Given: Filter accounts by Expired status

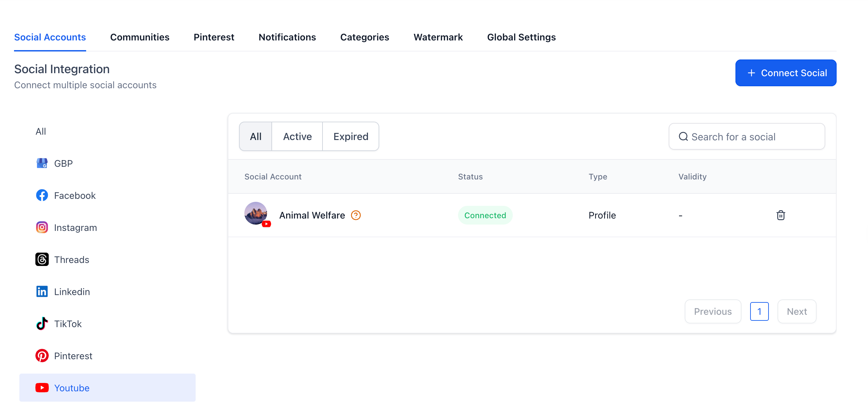Looking at the screenshot, I should coord(351,136).
